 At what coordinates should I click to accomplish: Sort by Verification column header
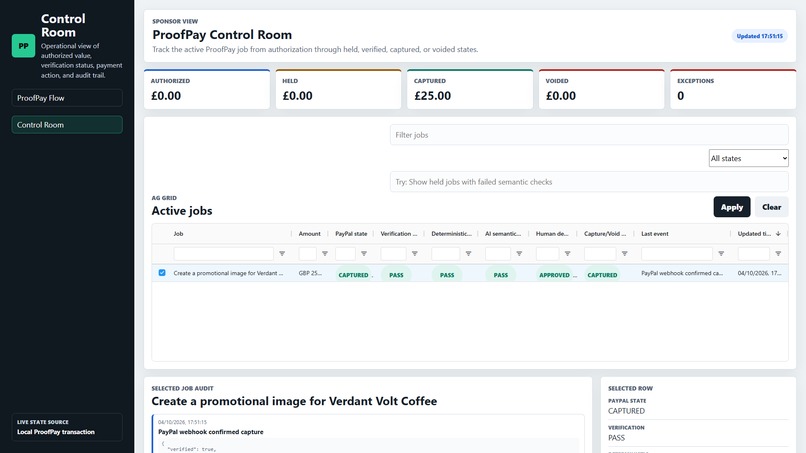point(399,233)
